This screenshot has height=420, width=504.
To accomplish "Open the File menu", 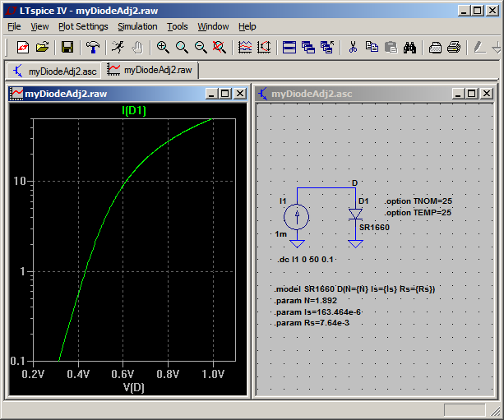I will pos(14,26).
